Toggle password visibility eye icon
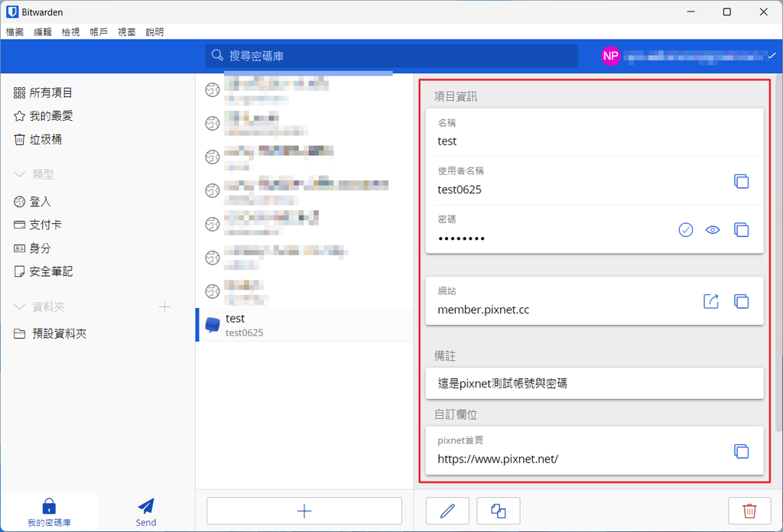This screenshot has height=532, width=783. 713,229
